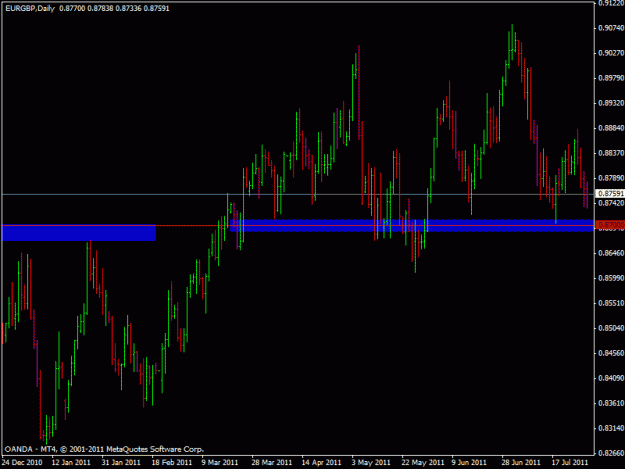Screen dimensions: 625x469
Task: Click the 0.82660 price scale value
Action: (611, 453)
